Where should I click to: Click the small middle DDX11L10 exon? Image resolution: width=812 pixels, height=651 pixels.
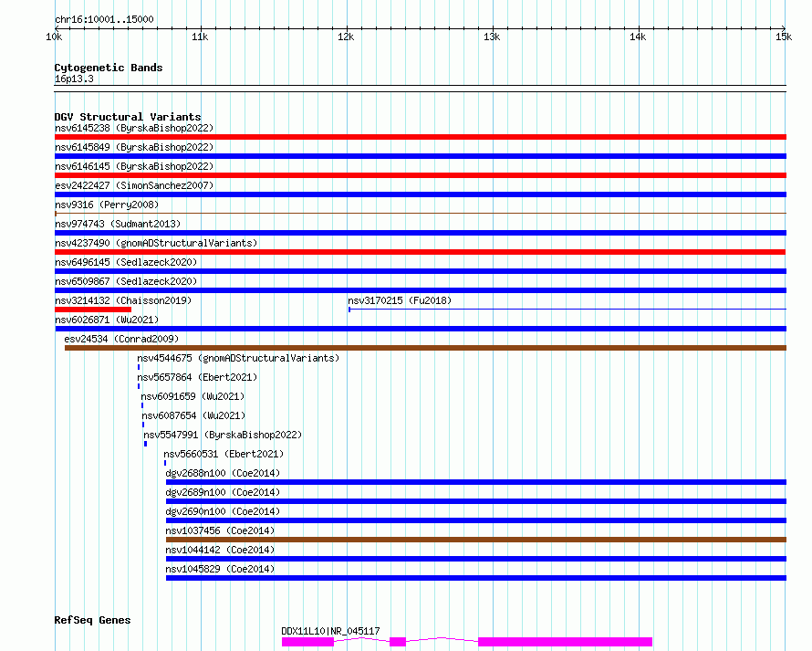pos(398,642)
